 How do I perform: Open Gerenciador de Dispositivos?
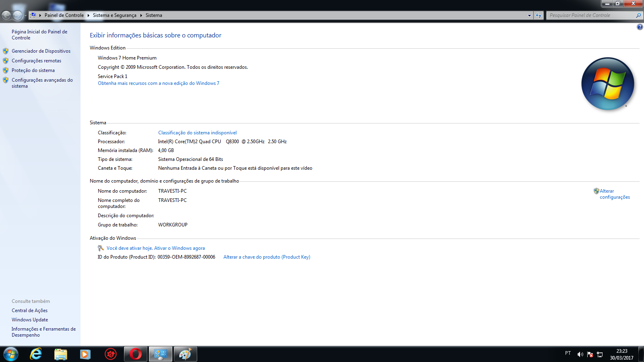coord(41,51)
